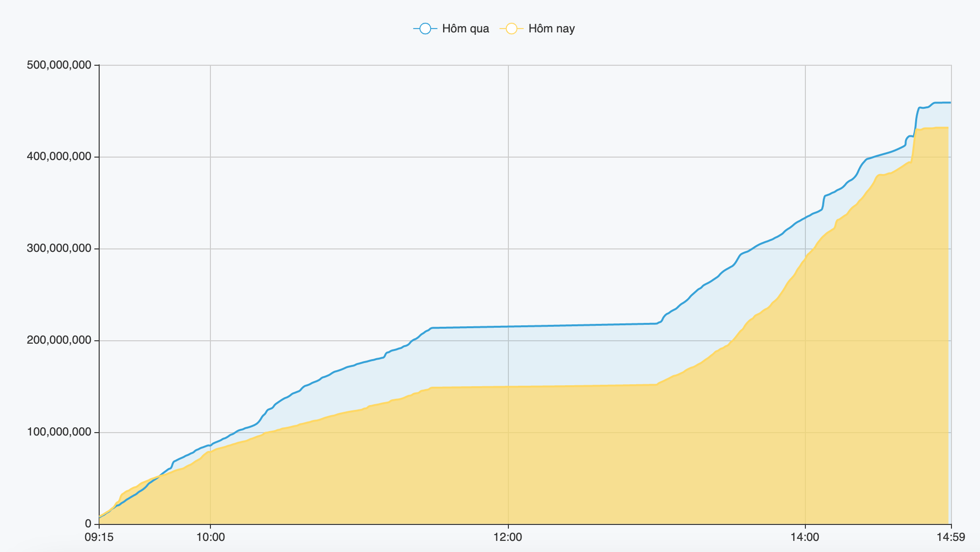Toggle the Hôm qua legend series
Image resolution: width=980 pixels, height=552 pixels.
(x=451, y=29)
